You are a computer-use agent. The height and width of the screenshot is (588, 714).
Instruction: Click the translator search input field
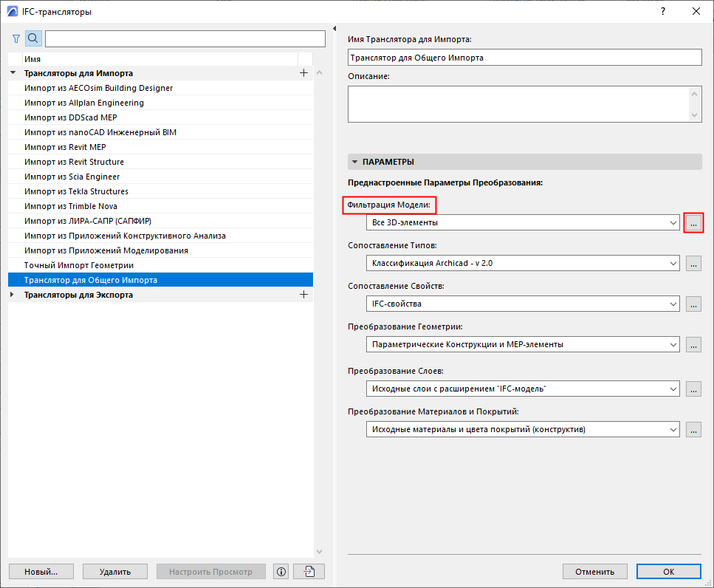coord(185,38)
